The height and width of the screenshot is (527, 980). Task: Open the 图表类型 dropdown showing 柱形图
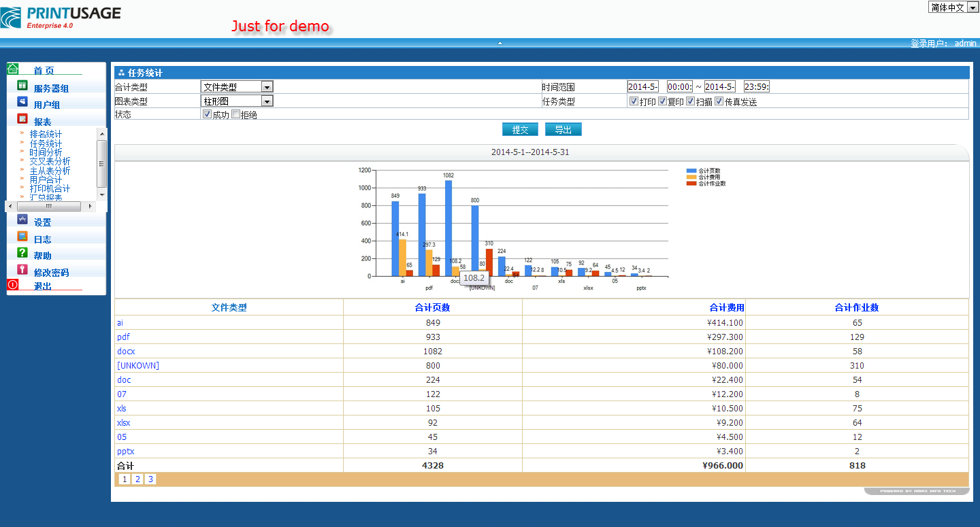(237, 101)
